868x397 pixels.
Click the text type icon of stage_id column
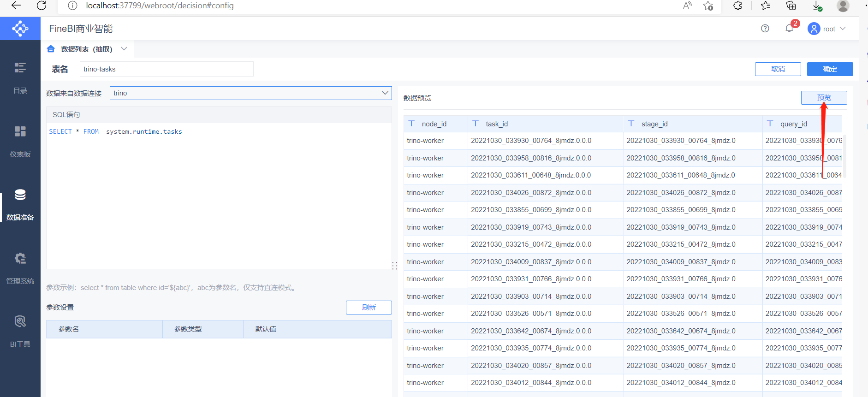631,124
